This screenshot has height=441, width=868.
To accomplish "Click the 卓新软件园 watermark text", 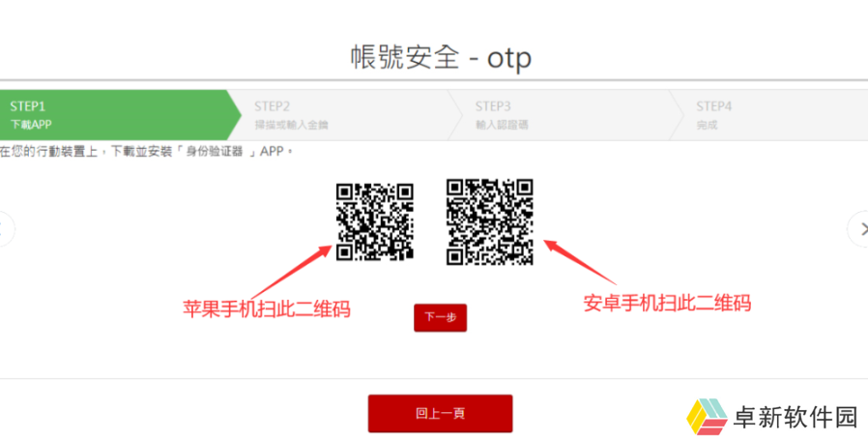I will point(796,417).
